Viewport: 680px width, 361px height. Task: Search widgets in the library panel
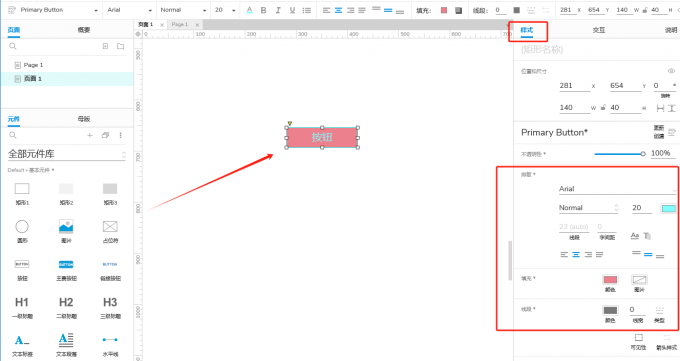click(13, 135)
